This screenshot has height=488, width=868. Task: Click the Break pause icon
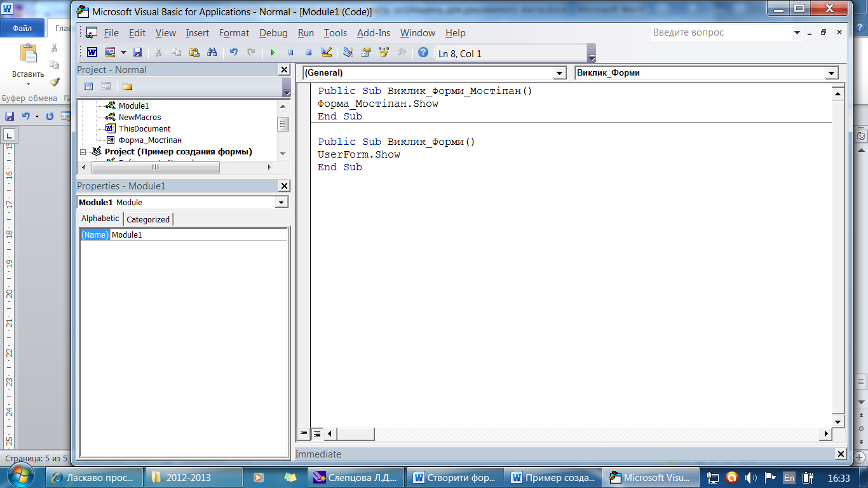click(290, 53)
